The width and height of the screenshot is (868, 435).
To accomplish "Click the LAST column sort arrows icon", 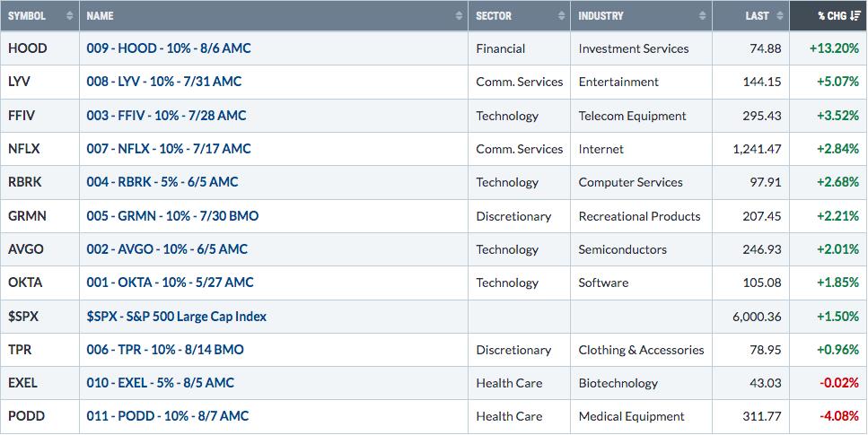I will pyautogui.click(x=780, y=16).
